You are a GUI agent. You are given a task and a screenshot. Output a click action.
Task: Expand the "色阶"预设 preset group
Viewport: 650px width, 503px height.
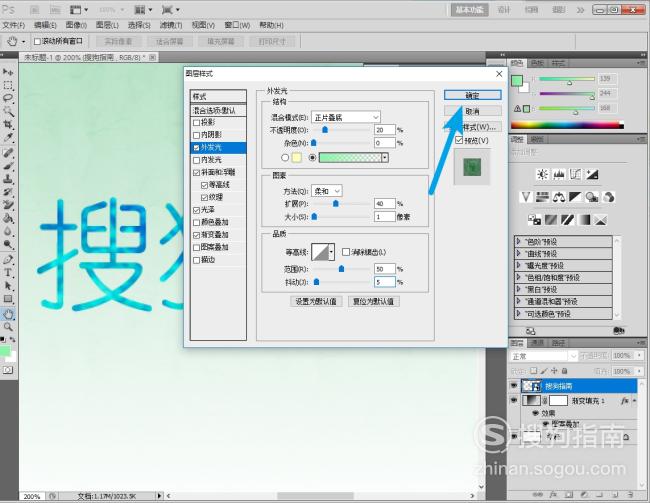point(518,241)
